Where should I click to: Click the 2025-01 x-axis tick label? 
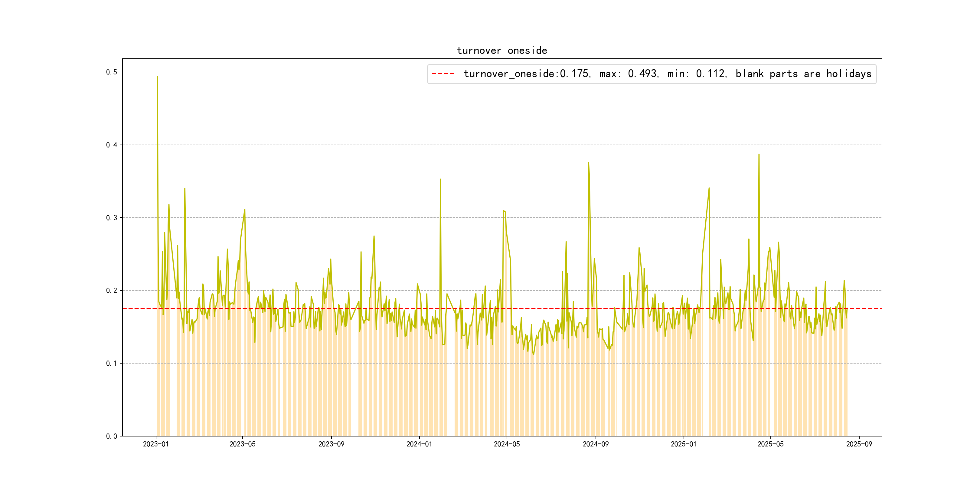coord(683,444)
